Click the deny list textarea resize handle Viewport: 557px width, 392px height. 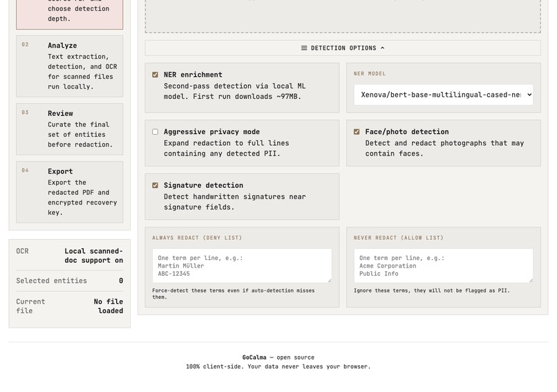click(330, 281)
